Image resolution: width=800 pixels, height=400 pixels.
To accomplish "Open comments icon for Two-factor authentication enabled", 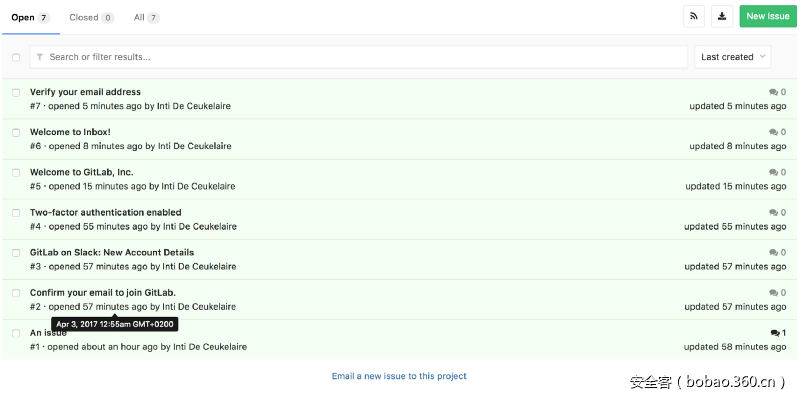I will (773, 213).
